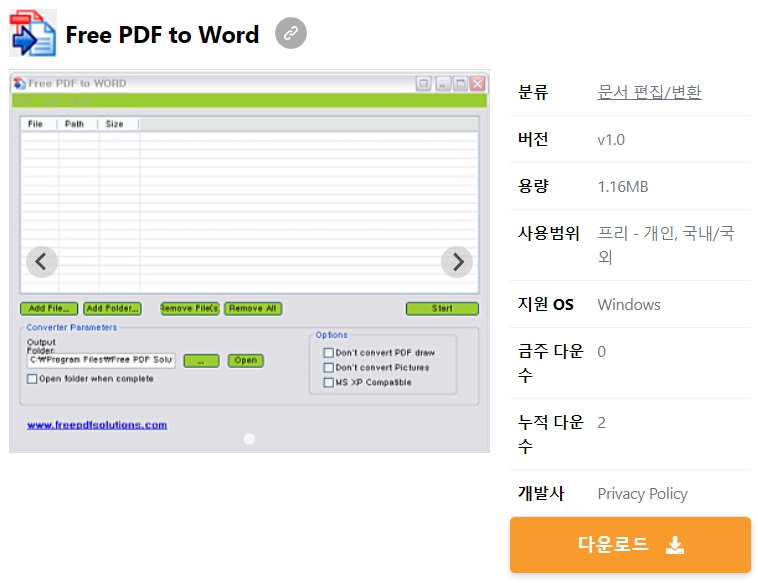
Task: Click the 프리 - 개인, 국내/국외 license text
Action: click(x=666, y=245)
